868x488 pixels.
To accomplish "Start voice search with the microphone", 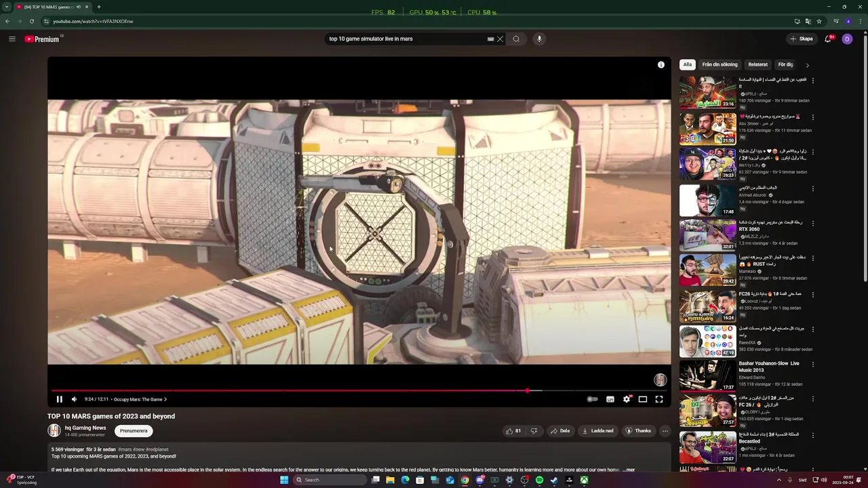I will [539, 39].
